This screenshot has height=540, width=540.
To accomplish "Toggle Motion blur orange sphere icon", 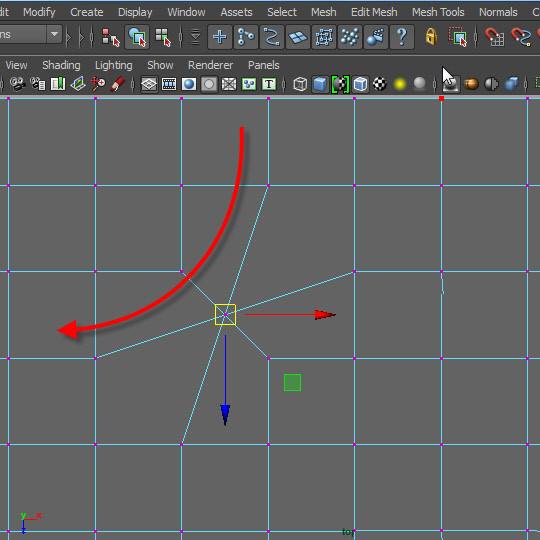I will click(x=471, y=84).
